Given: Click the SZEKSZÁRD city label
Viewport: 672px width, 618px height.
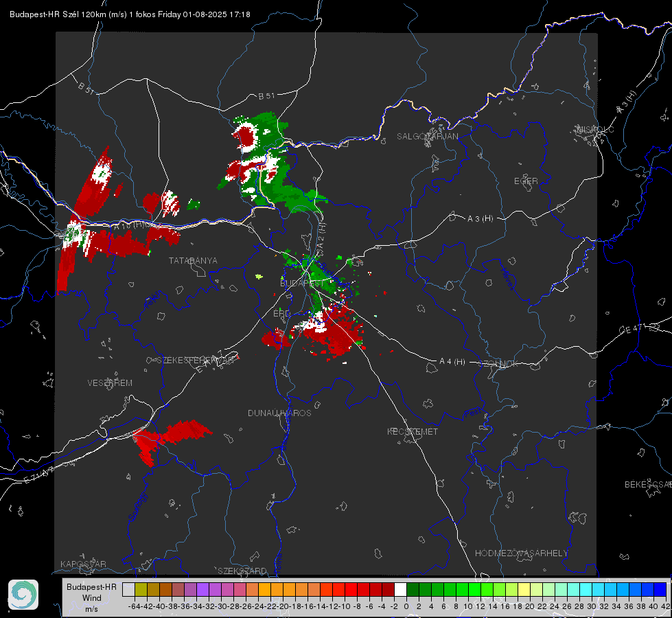Looking at the screenshot, I should click(x=242, y=571).
